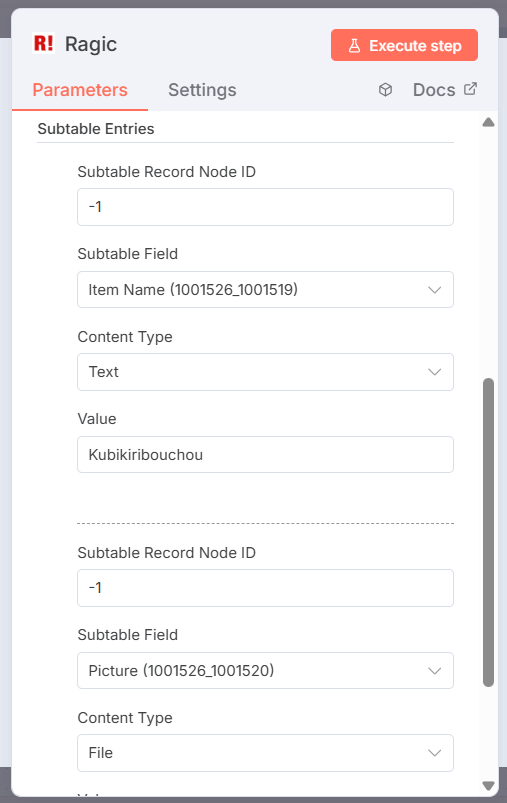This screenshot has height=803, width=507.
Task: Click the Ragic node title text
Action: (x=91, y=45)
